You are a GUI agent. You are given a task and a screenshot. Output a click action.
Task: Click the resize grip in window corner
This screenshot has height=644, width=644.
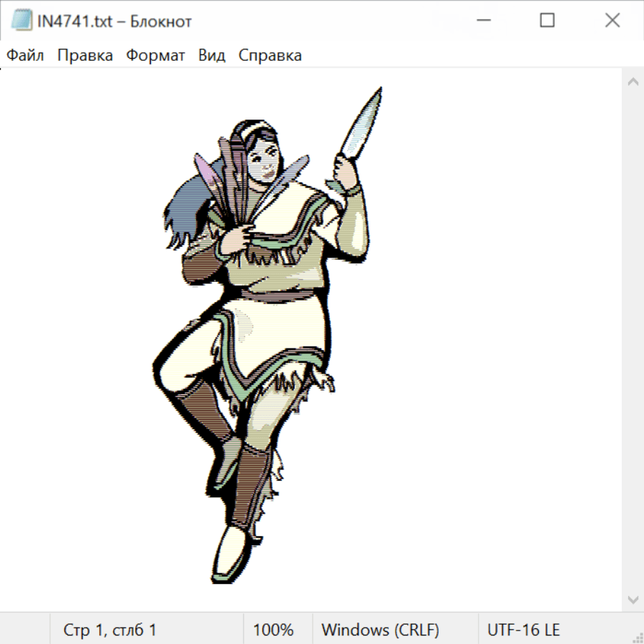(637, 637)
